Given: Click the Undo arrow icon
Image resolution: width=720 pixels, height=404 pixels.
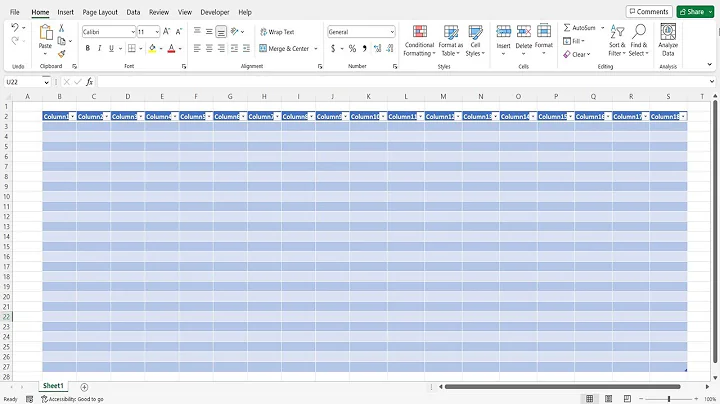Looking at the screenshot, I should (x=15, y=28).
